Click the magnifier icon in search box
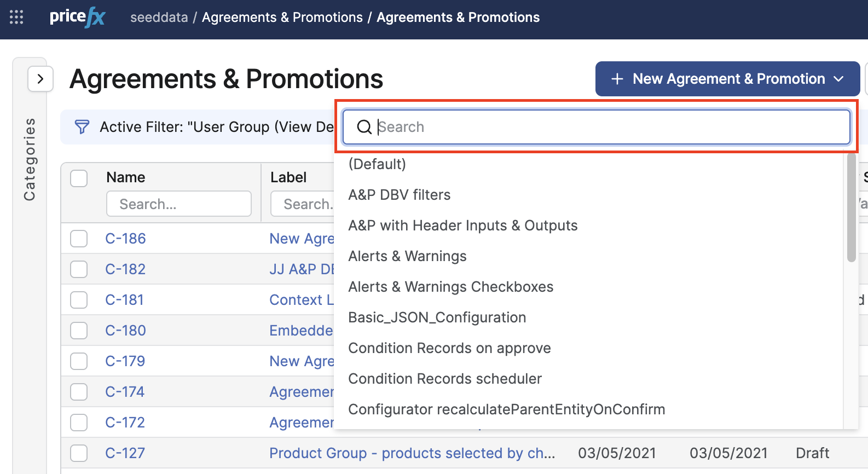The width and height of the screenshot is (868, 474). click(364, 127)
